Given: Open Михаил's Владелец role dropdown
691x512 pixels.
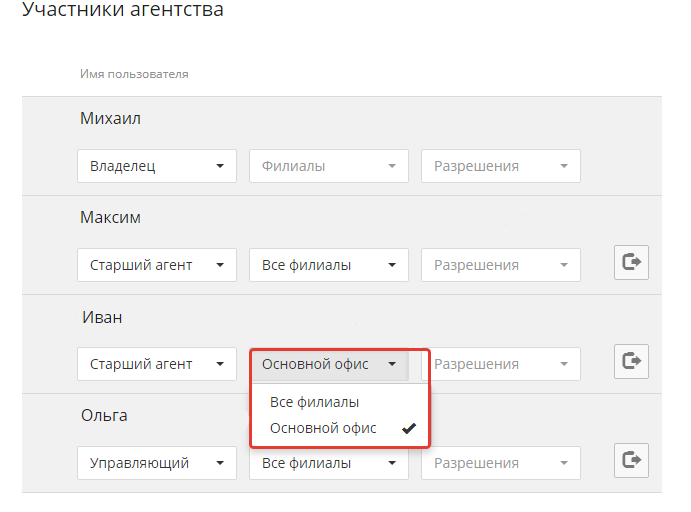Looking at the screenshot, I should pyautogui.click(x=156, y=166).
